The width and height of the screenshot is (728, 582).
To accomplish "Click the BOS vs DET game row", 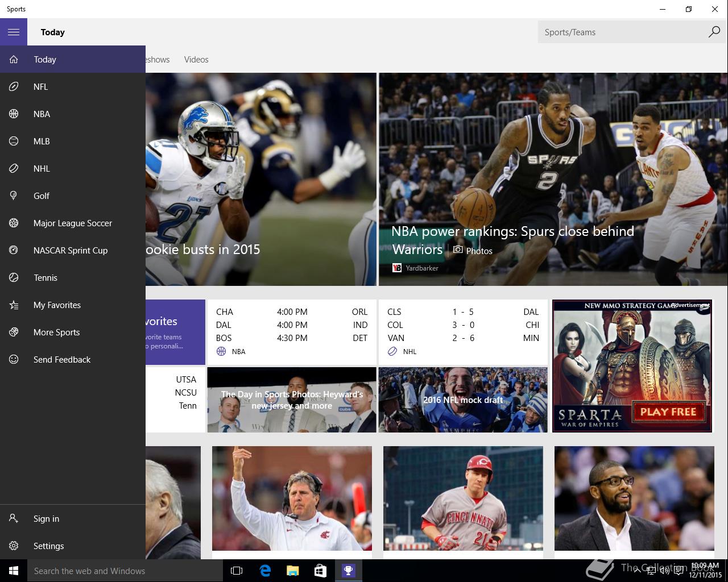I will (292, 338).
